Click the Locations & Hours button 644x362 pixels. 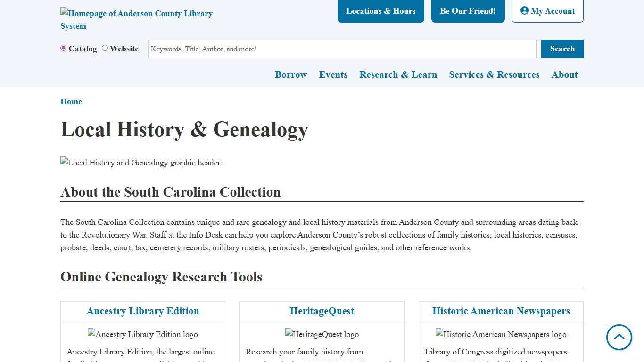[x=380, y=11]
